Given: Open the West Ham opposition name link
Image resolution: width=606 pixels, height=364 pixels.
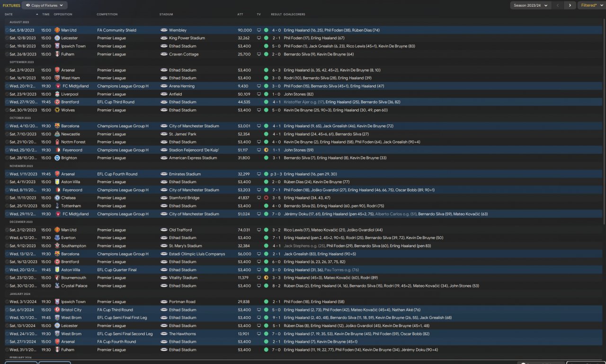Looking at the screenshot, I should click(71, 78).
